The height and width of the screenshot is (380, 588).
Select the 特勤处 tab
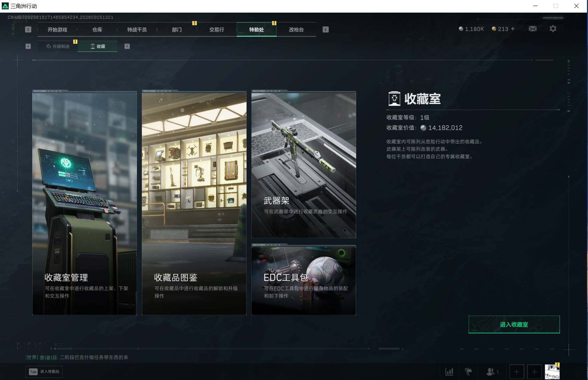(257, 29)
